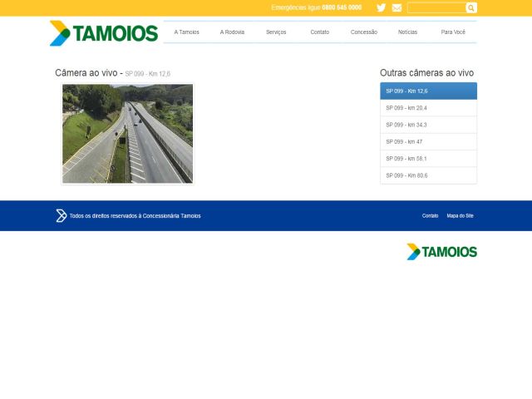Select camera SP 099 - Km 12,6
The height and width of the screenshot is (399, 532).
point(428,91)
